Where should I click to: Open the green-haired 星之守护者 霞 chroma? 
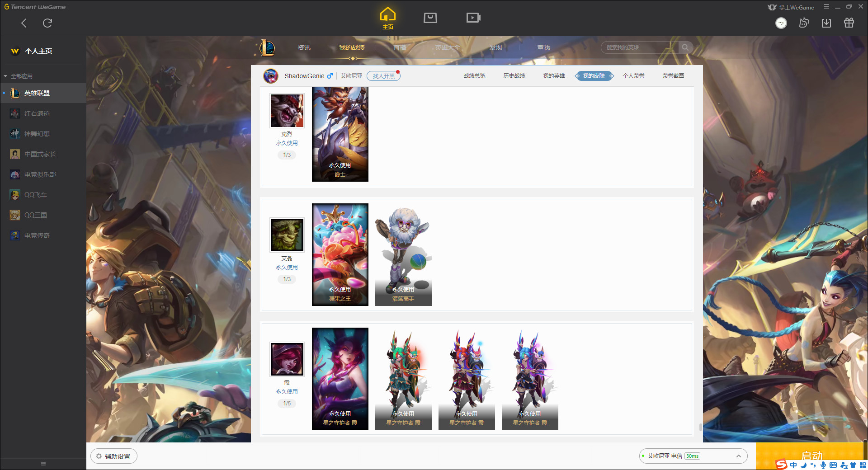point(403,379)
